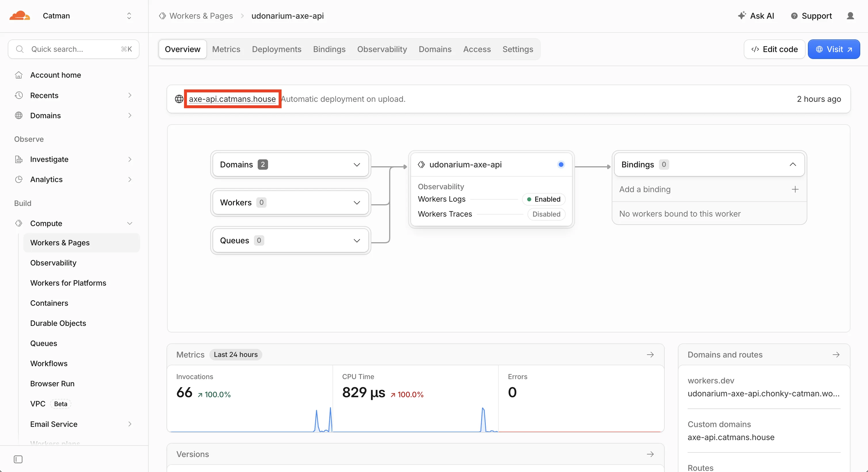Image resolution: width=868 pixels, height=472 pixels.
Task: Click the Invocations sparkline chart
Action: pyautogui.click(x=250, y=419)
